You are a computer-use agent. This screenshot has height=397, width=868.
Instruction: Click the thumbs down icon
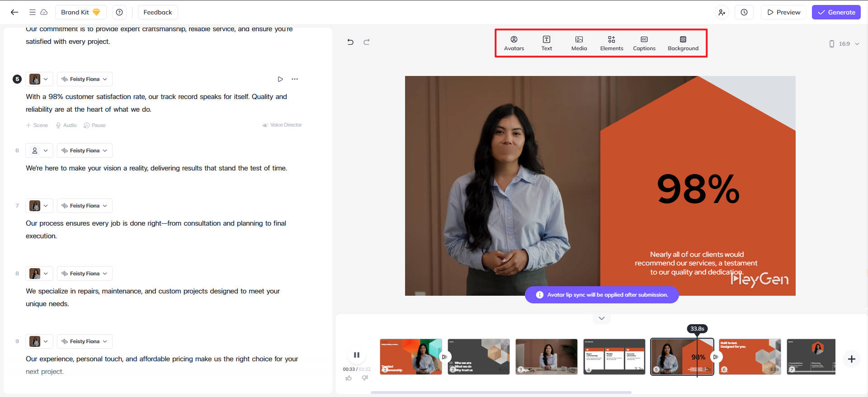pyautogui.click(x=365, y=378)
